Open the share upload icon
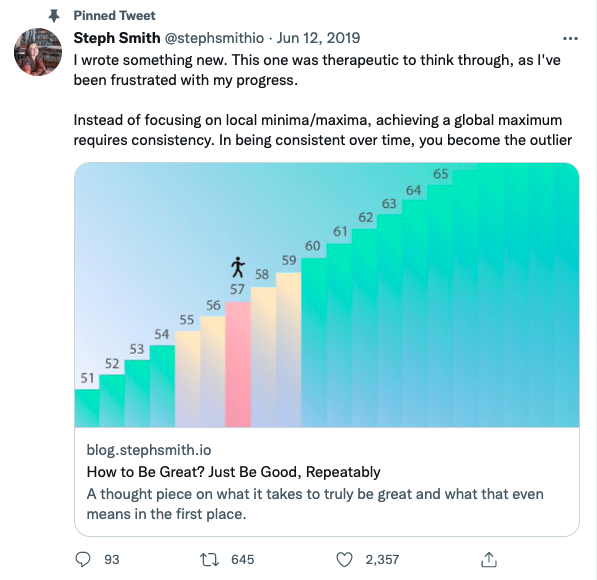 [489, 559]
